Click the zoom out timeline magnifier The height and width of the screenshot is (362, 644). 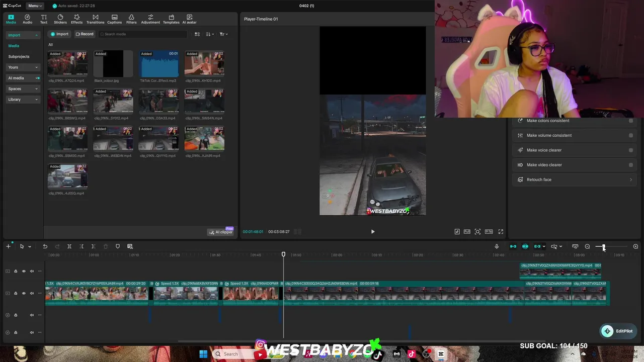pyautogui.click(x=587, y=246)
